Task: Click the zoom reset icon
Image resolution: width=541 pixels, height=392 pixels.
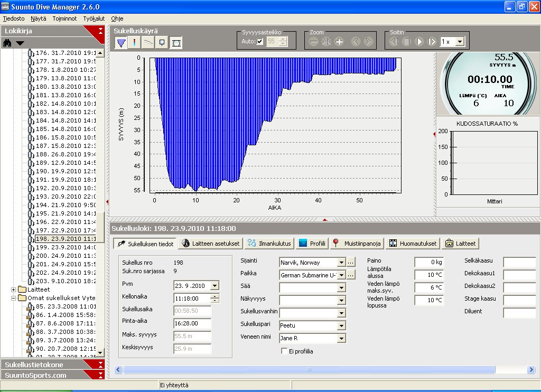Action: pyautogui.click(x=327, y=42)
